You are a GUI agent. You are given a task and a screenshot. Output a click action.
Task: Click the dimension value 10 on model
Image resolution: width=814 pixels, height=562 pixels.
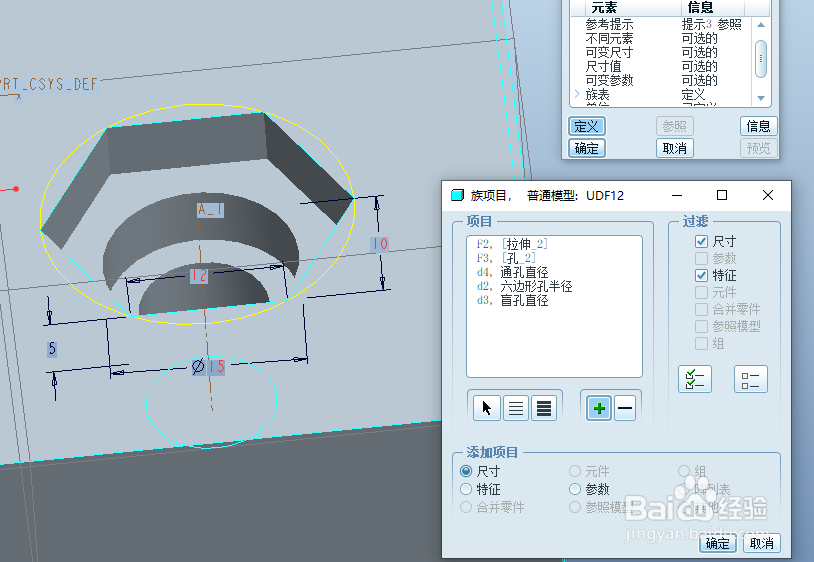[379, 243]
